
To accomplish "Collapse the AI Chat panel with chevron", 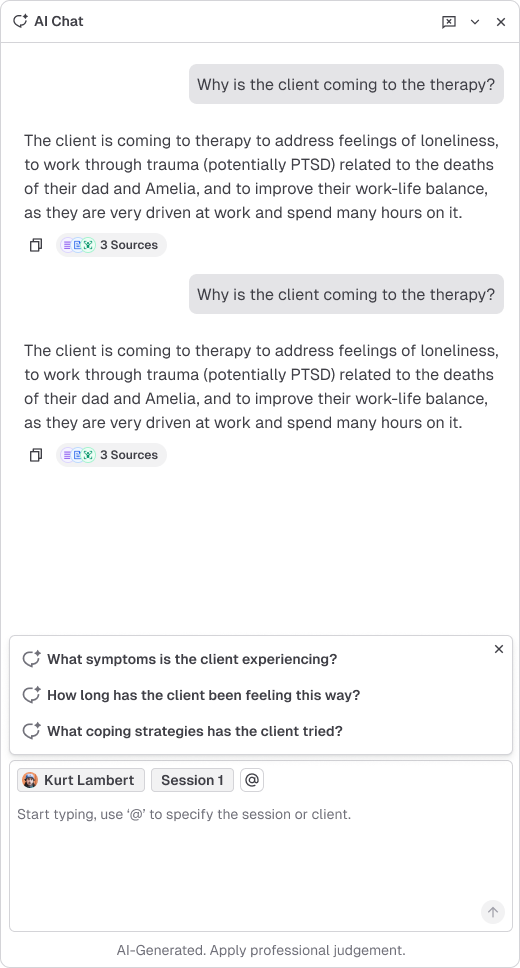I will 475,22.
